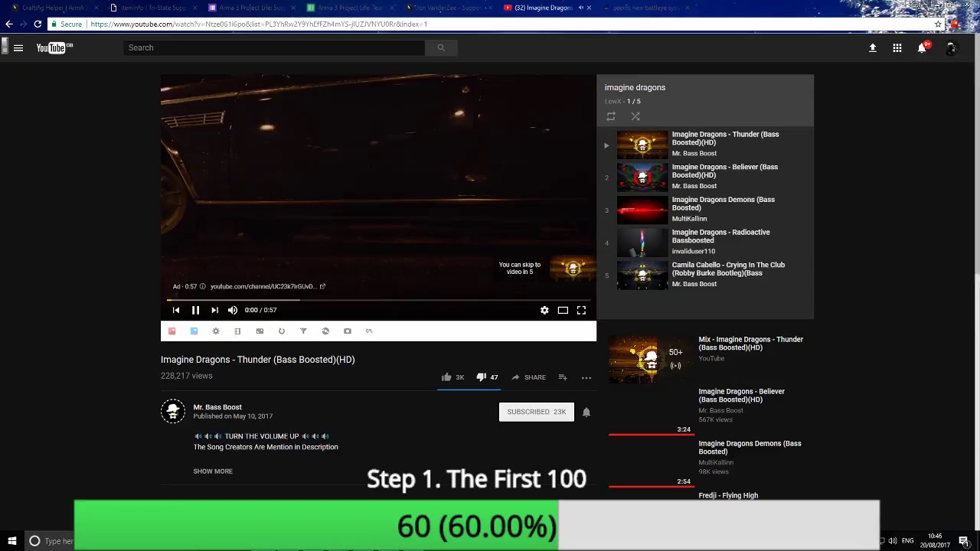
Task: Click the extension screenshot camera icon
Action: (348, 331)
